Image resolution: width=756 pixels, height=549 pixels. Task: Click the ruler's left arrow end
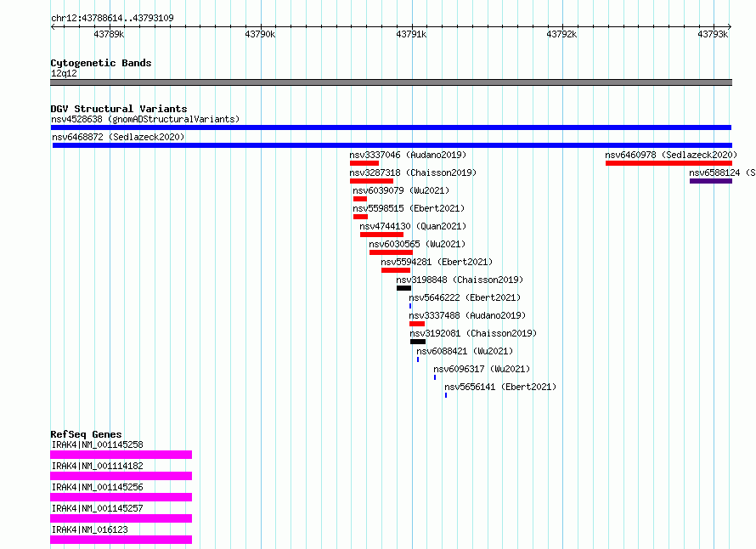click(53, 27)
